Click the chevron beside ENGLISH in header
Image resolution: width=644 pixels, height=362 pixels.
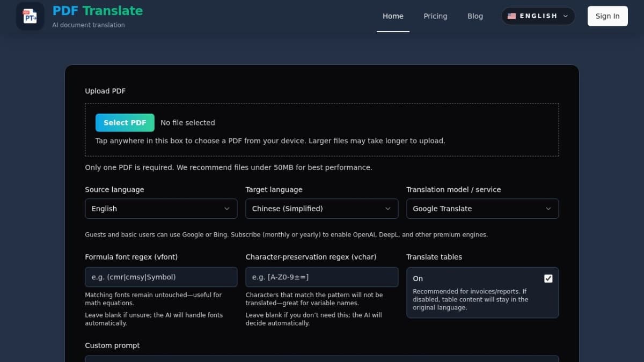pyautogui.click(x=565, y=16)
